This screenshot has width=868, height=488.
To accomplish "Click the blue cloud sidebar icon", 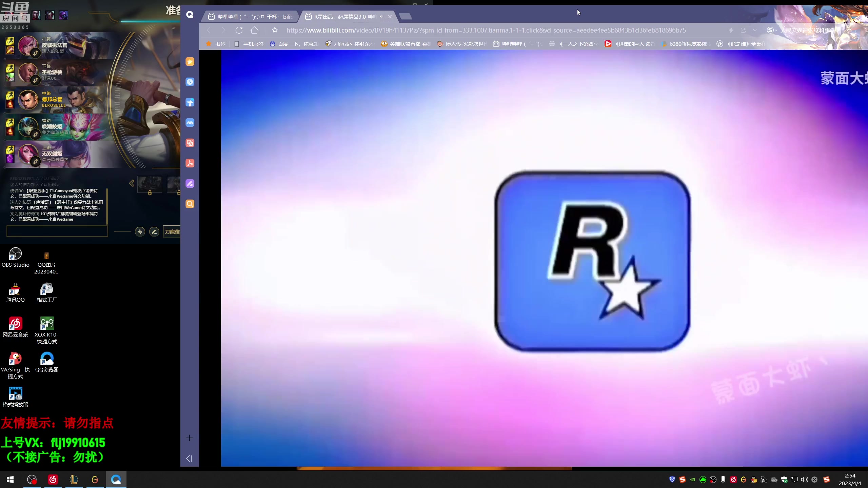I will pyautogui.click(x=190, y=122).
